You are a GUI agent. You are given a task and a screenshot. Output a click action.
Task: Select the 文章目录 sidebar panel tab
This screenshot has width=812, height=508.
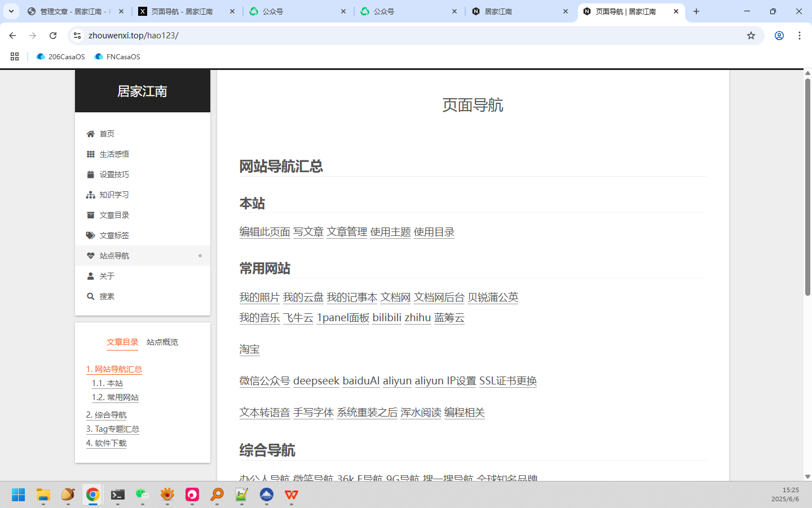pyautogui.click(x=122, y=342)
